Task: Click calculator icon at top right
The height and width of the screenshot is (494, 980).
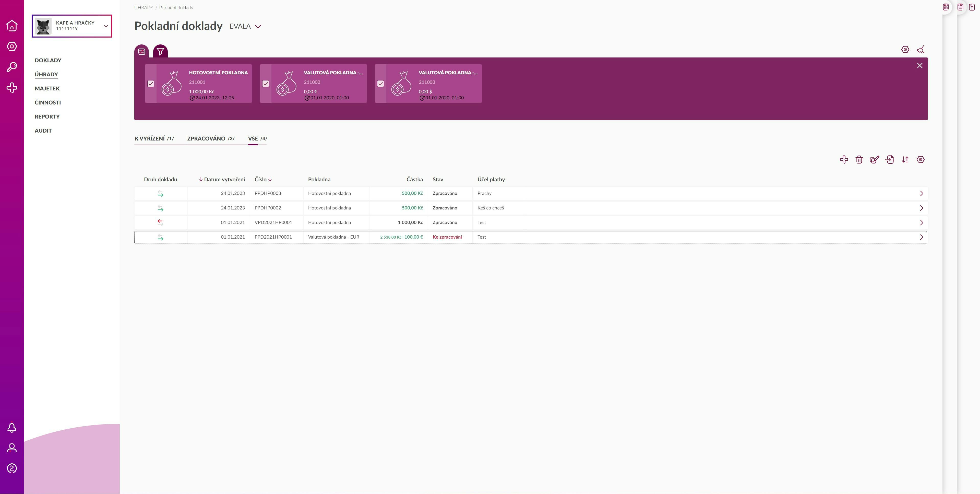Action: 946,7
